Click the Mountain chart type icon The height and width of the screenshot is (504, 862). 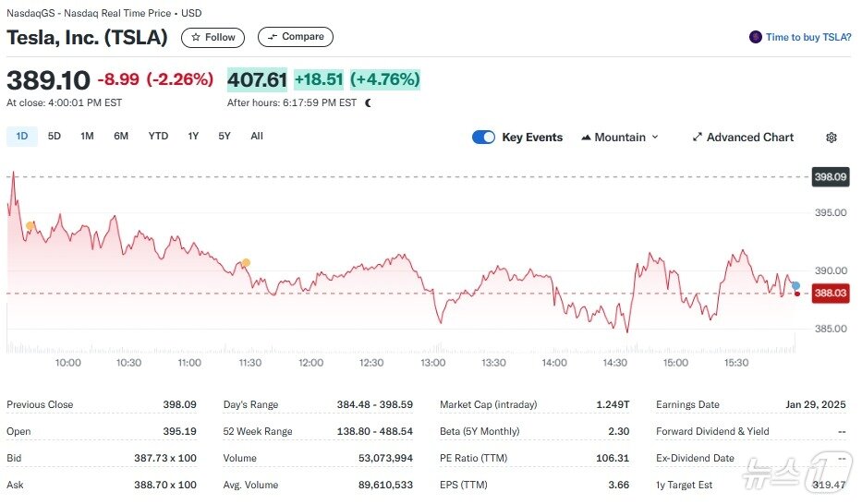point(586,138)
